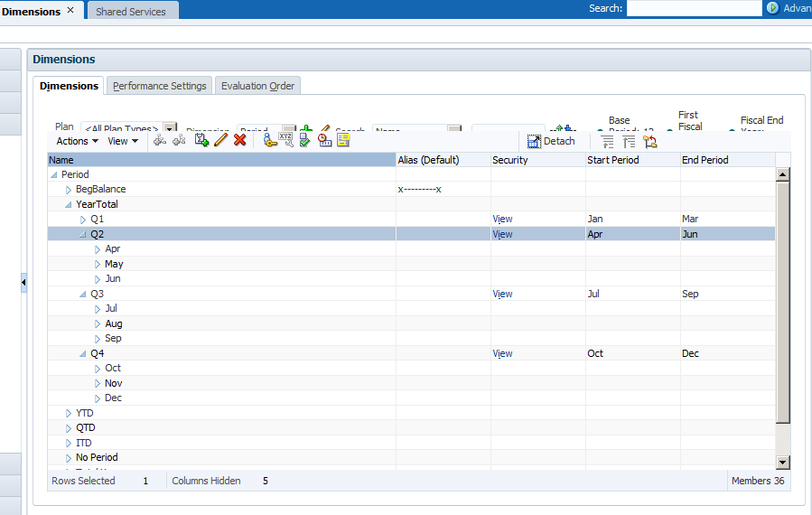Click the table scrollbar down arrow
This screenshot has width=812, height=515.
[x=782, y=463]
